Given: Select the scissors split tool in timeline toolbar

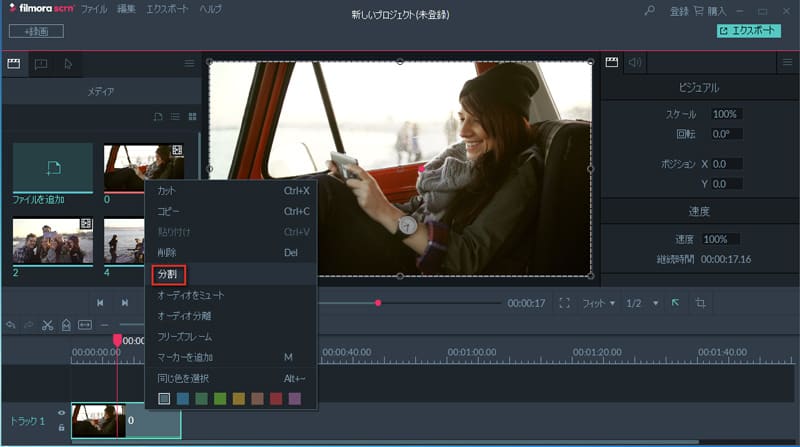Looking at the screenshot, I should 46,324.
